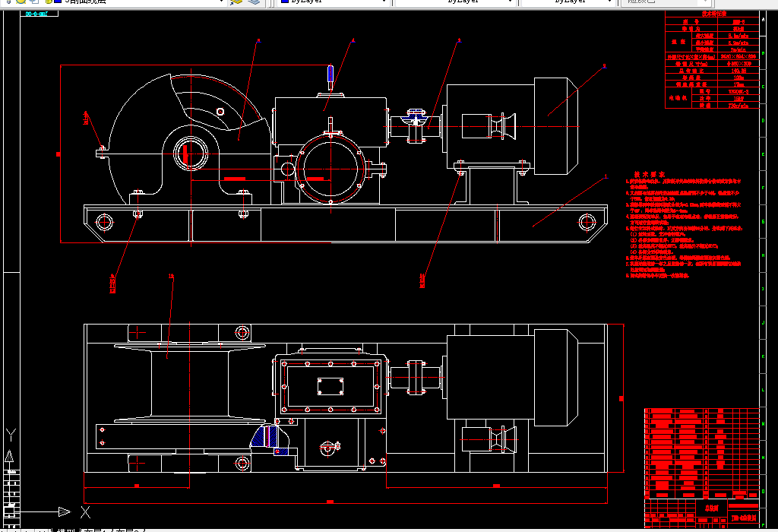Viewport: 778px width, 532px height.
Task: Click the cyan drawing number text in frame corner
Action: tap(36, 14)
